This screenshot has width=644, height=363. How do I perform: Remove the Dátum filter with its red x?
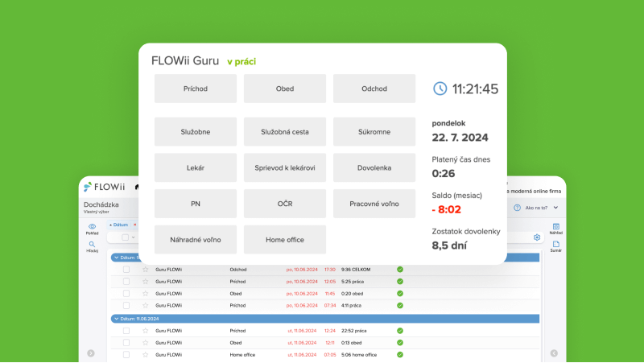click(x=134, y=225)
